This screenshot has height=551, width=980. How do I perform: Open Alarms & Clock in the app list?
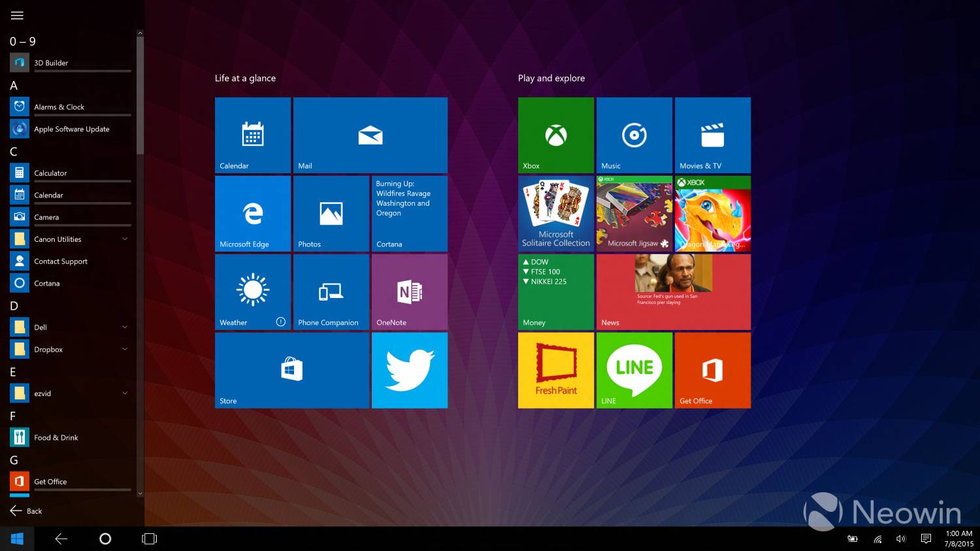click(71, 107)
